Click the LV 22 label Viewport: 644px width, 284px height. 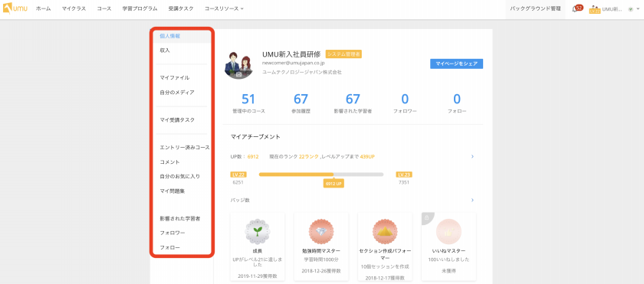tap(238, 175)
